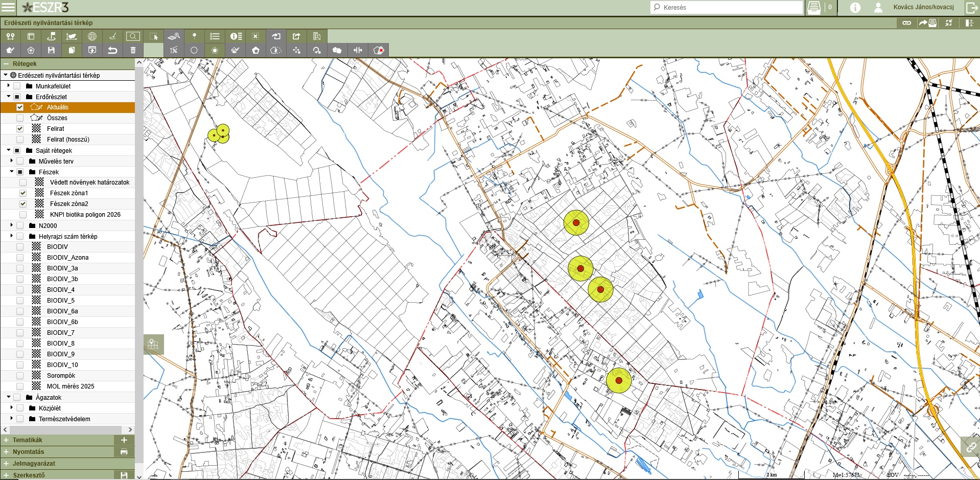The image size is (980, 480).
Task: Select the filled polygon drawing tool
Action: (255, 50)
